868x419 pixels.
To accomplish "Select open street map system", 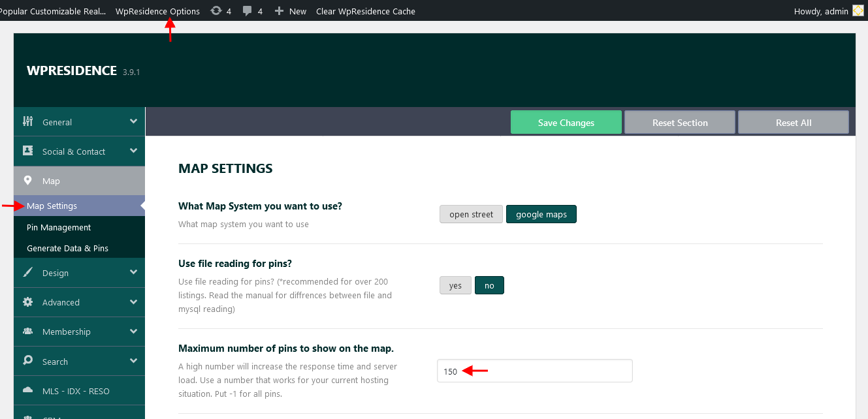I will coord(471,214).
